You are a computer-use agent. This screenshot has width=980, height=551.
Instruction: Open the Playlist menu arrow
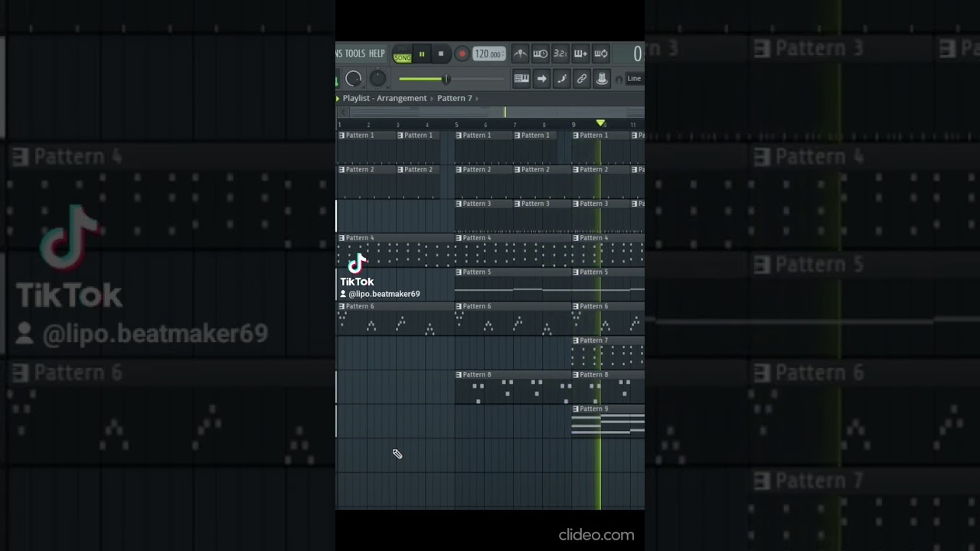338,98
